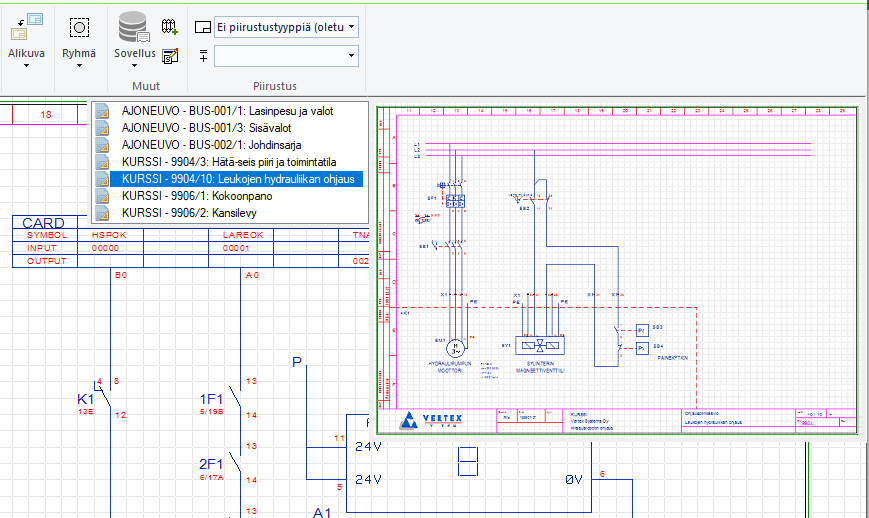The height and width of the screenshot is (518, 869).
Task: Expand the Alikuva dropdown arrow
Action: [x=26, y=67]
